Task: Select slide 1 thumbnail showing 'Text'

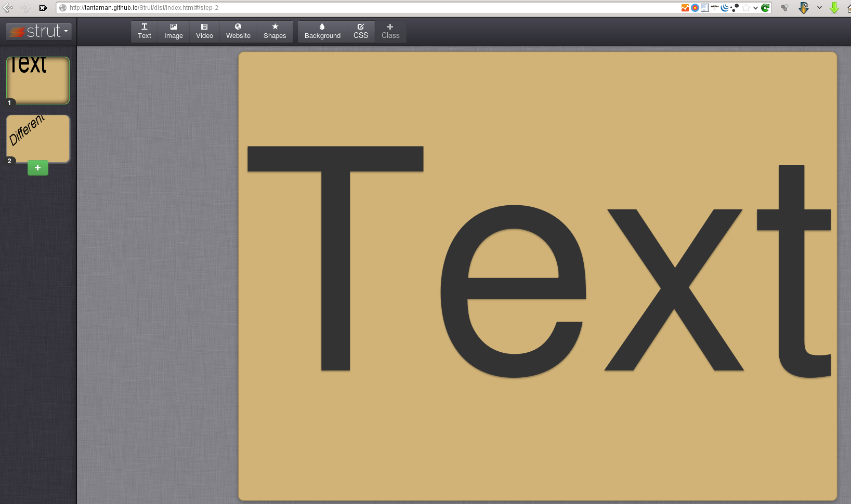Action: click(x=38, y=81)
